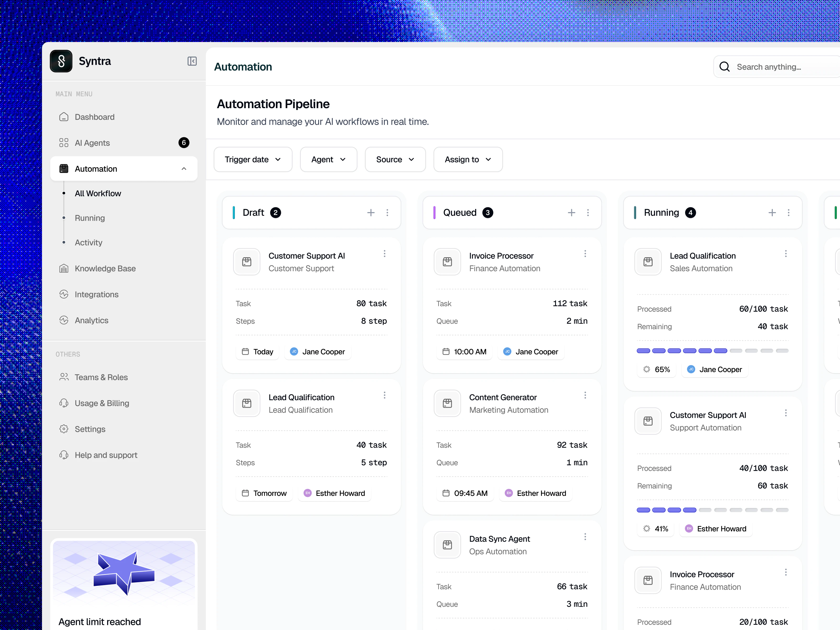
Task: Go to Dashboard in the sidebar
Action: (124, 117)
